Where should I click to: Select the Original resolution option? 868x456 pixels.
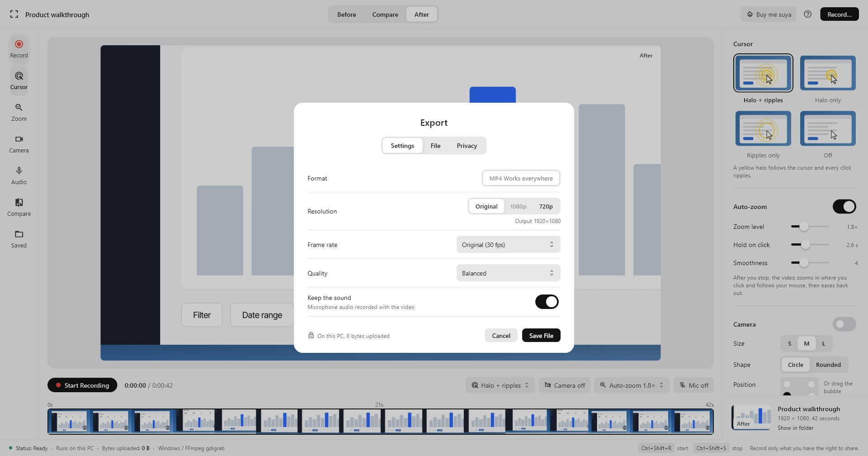[486, 206]
